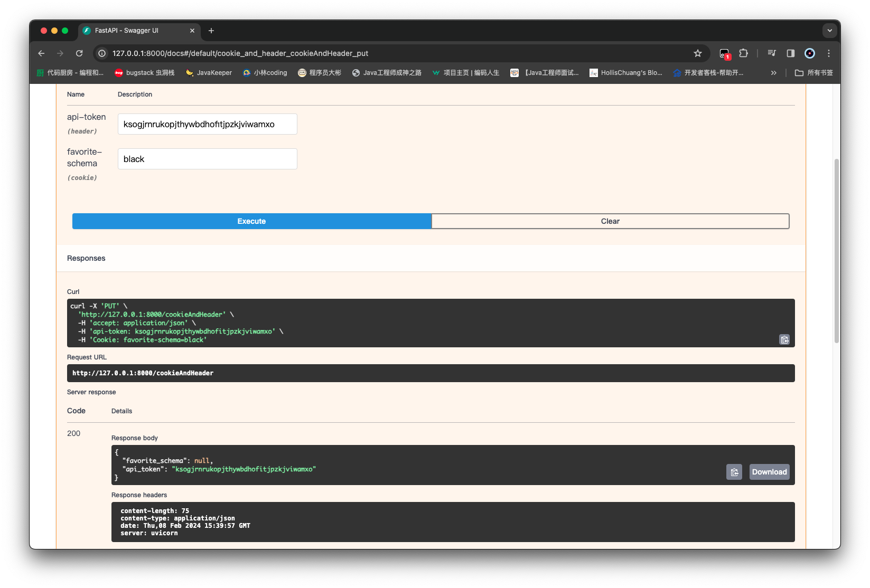
Task: Open Chrome's three-dot menu
Action: tap(828, 53)
